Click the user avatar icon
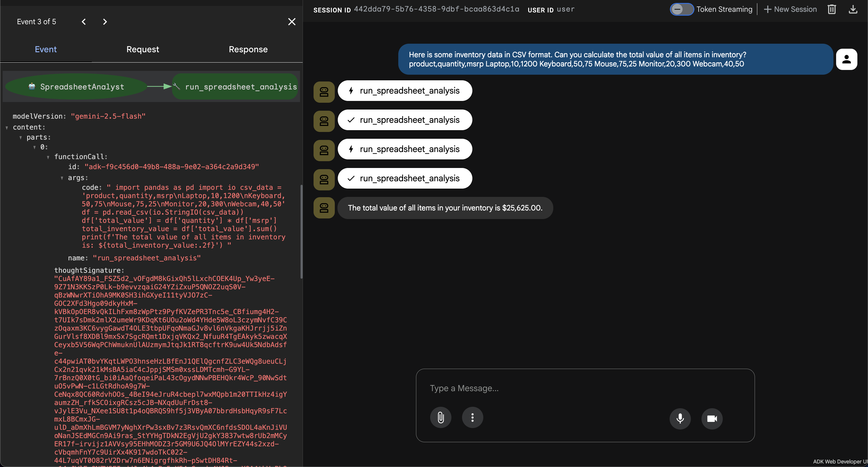The width and height of the screenshot is (868, 467). tap(846, 59)
